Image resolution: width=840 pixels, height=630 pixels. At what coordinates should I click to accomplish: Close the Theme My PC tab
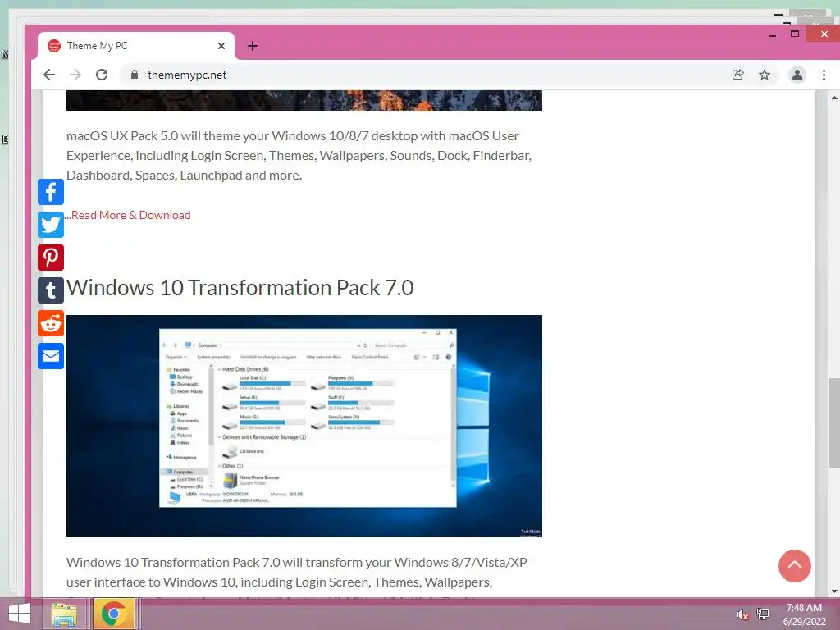point(221,46)
